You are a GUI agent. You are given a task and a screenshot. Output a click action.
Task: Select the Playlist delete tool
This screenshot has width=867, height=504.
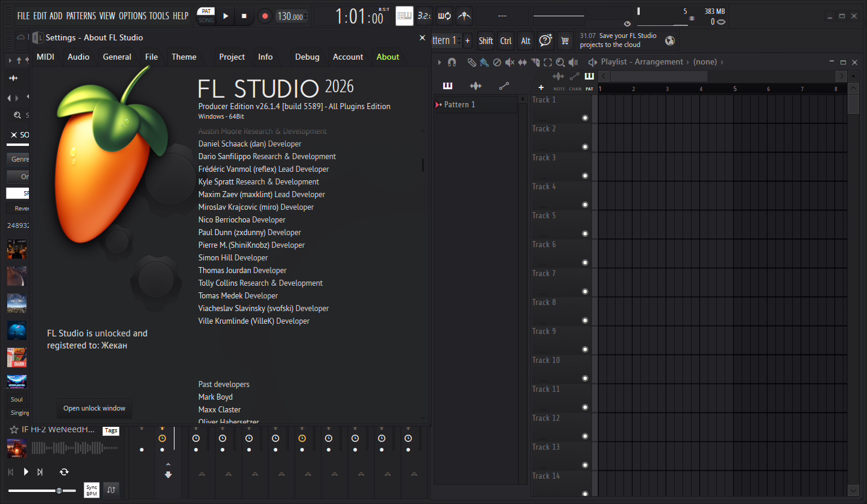pyautogui.click(x=497, y=62)
